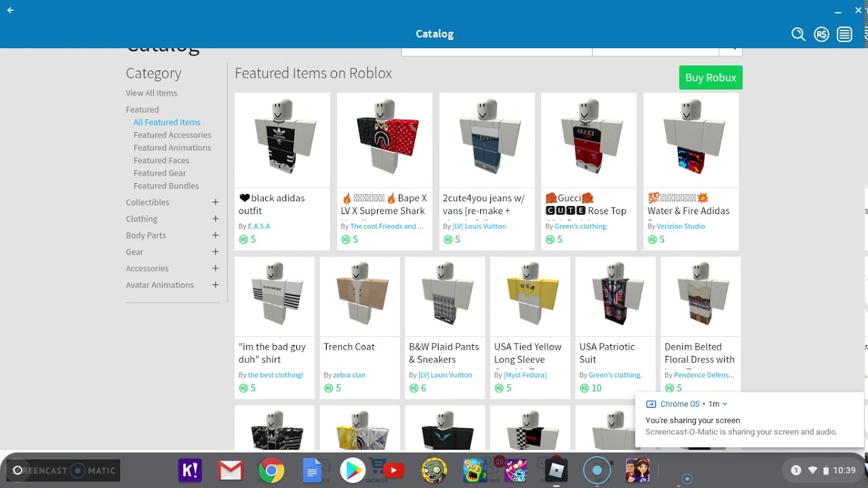Click the Denim Belted Floral Dress title

[700, 353]
